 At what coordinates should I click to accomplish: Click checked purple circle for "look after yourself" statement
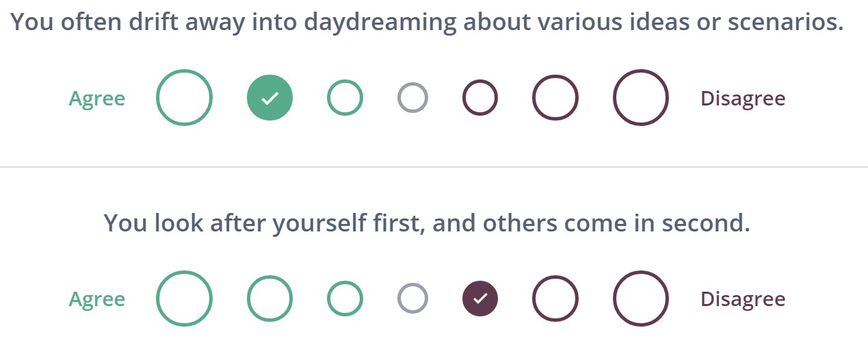click(x=480, y=299)
